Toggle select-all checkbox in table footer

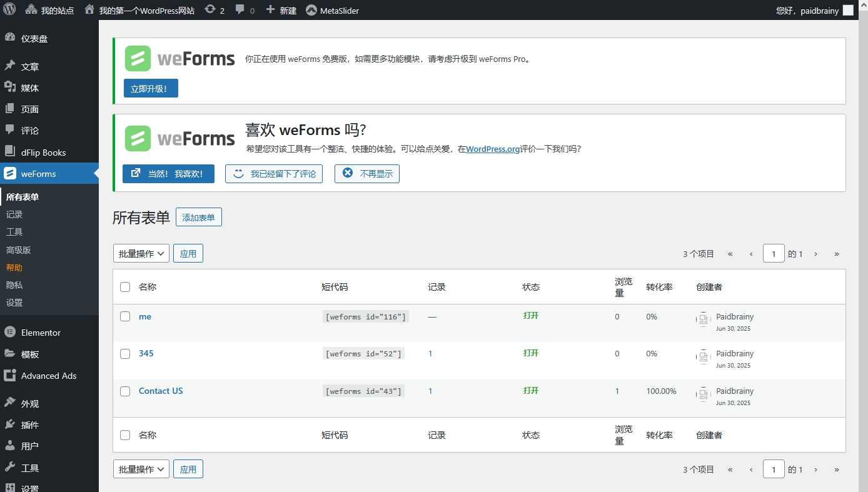point(125,435)
